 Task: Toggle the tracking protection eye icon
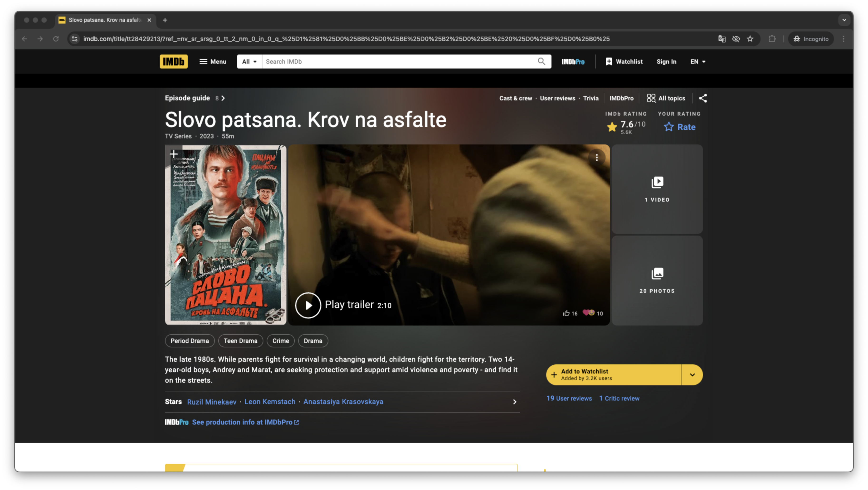[736, 39]
